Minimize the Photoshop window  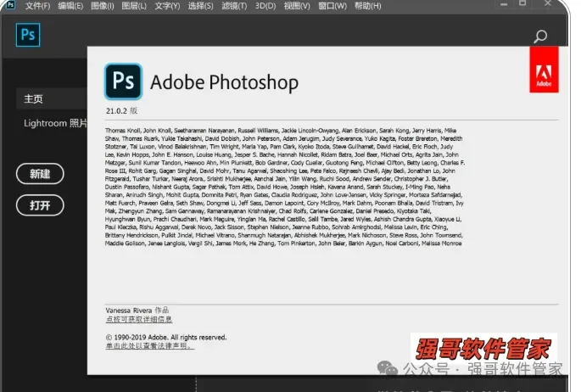click(504, 4)
